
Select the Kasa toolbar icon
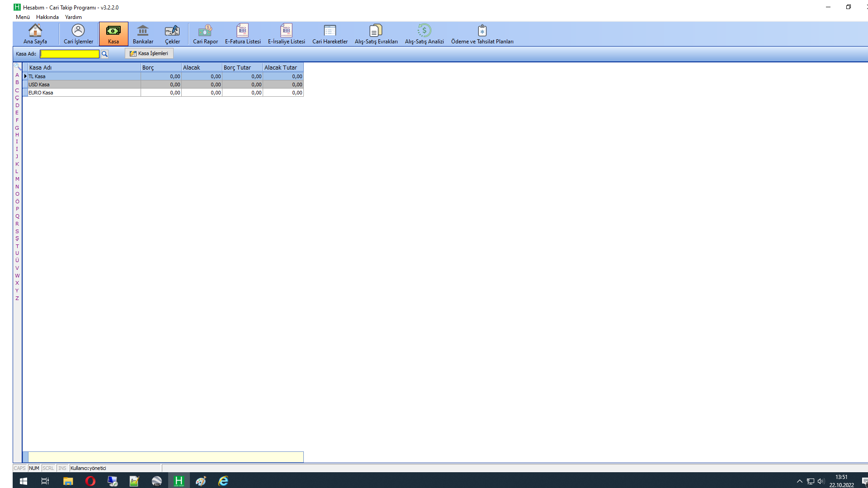113,34
